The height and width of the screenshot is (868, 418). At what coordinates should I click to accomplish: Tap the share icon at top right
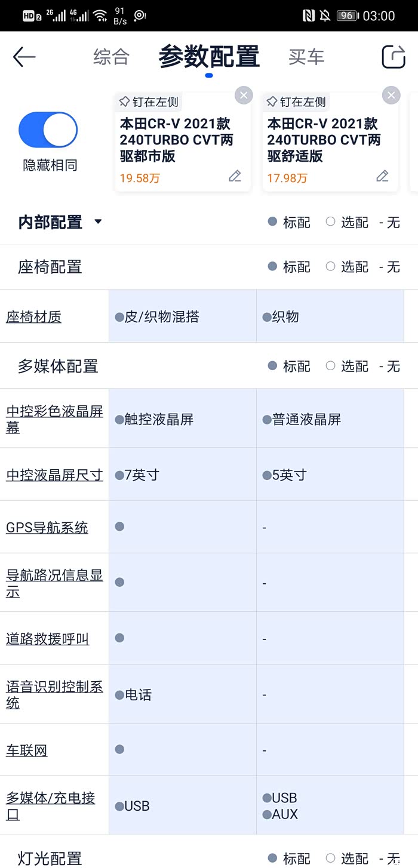point(394,57)
